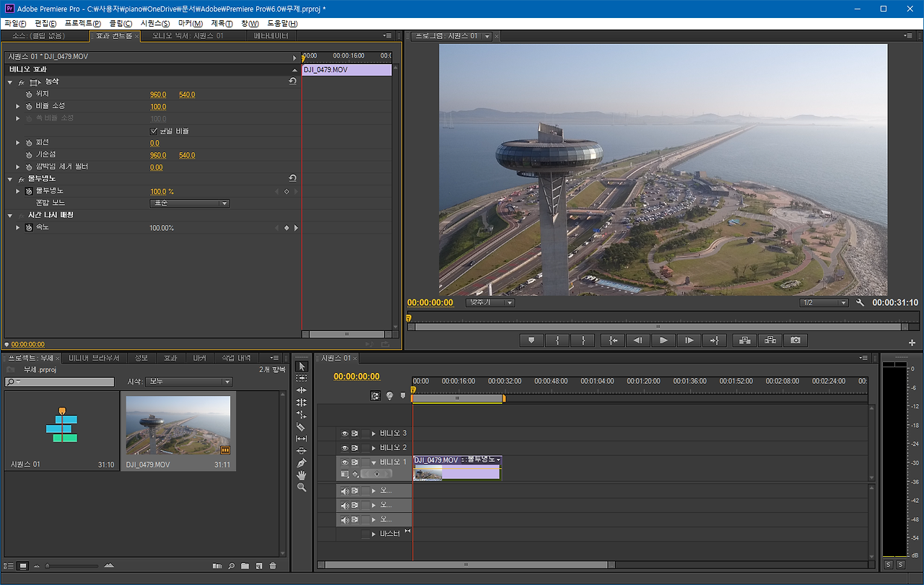Image resolution: width=924 pixels, height=585 pixels.
Task: Open program monitor wrench settings
Action: pyautogui.click(x=860, y=303)
